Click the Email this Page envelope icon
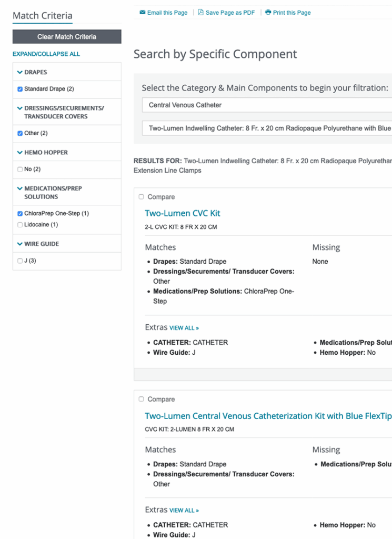This screenshot has width=392, height=539. click(143, 13)
